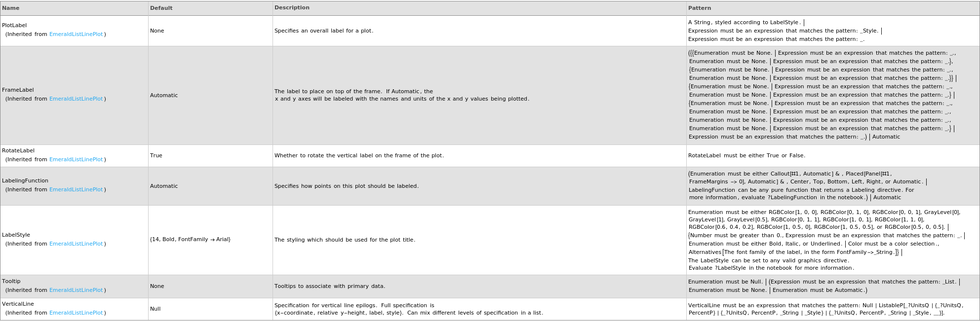Open the EmeraldListLinePlot link under FrameLabel
Image resolution: width=980 pixels, height=321 pixels.
click(76, 99)
